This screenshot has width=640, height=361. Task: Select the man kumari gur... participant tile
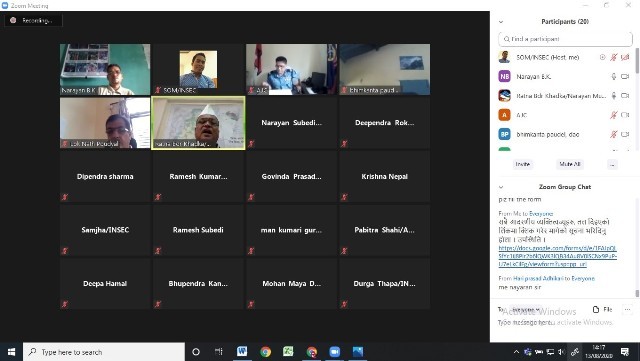tap(291, 230)
